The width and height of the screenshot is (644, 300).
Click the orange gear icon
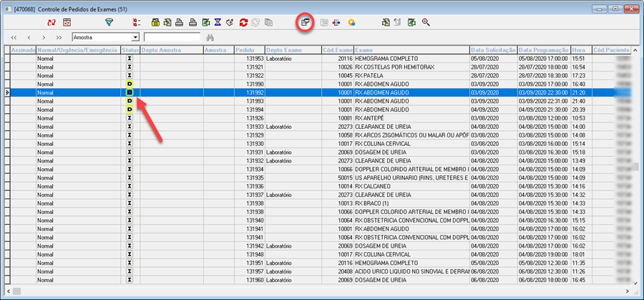351,23
